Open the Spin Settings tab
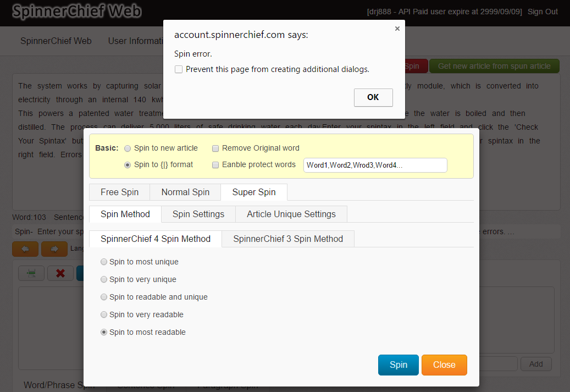 point(198,214)
